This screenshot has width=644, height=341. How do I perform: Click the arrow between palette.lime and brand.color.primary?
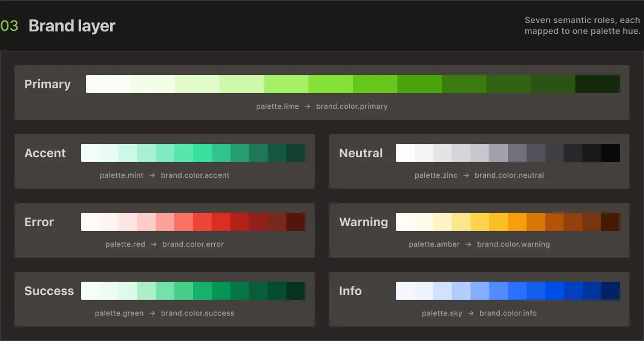307,106
